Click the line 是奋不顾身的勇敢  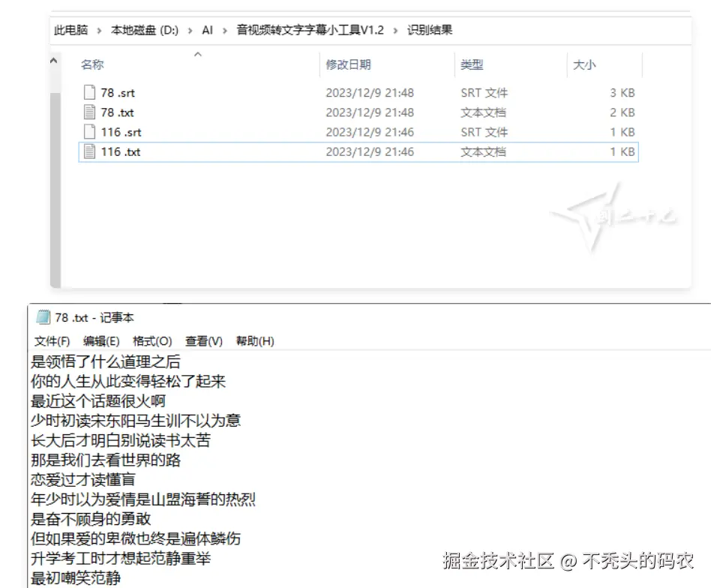91,519
